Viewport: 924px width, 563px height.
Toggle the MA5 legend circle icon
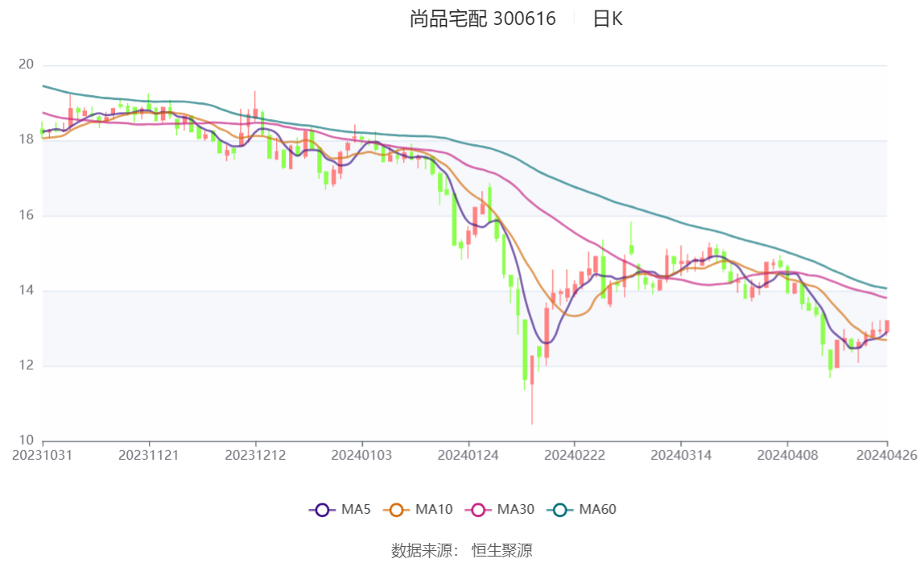[x=323, y=510]
